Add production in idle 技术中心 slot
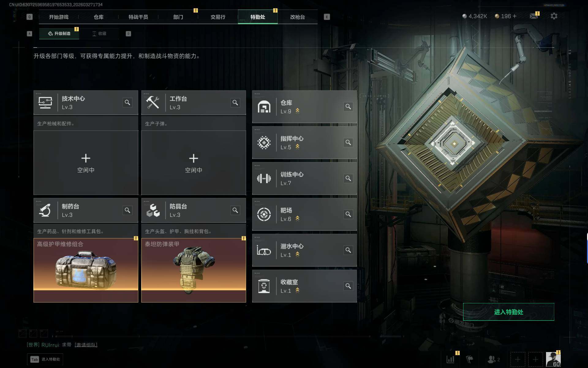 click(86, 163)
